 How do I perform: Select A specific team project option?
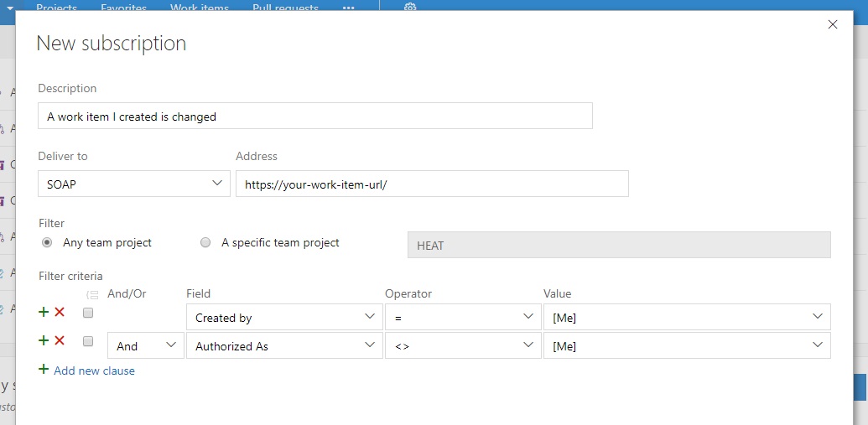[x=205, y=243]
